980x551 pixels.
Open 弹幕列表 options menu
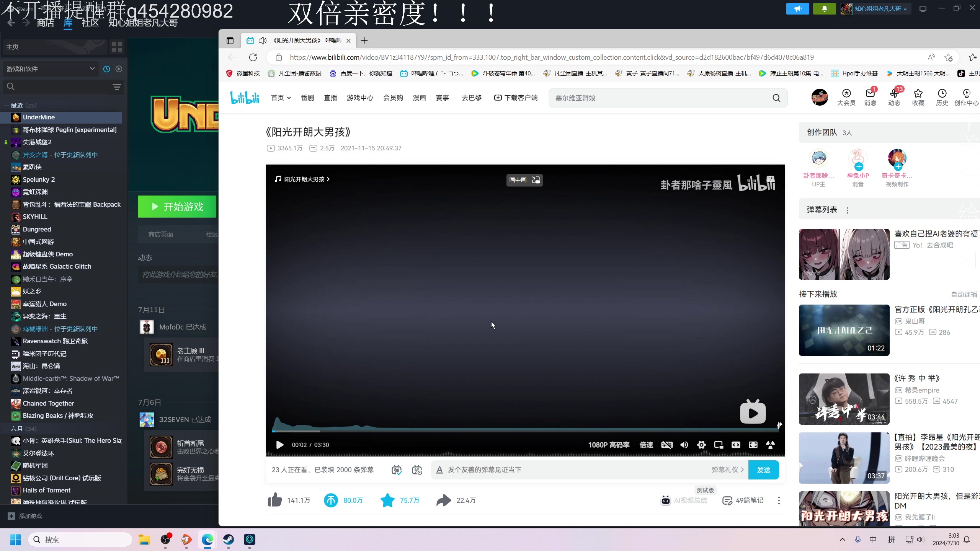847,210
